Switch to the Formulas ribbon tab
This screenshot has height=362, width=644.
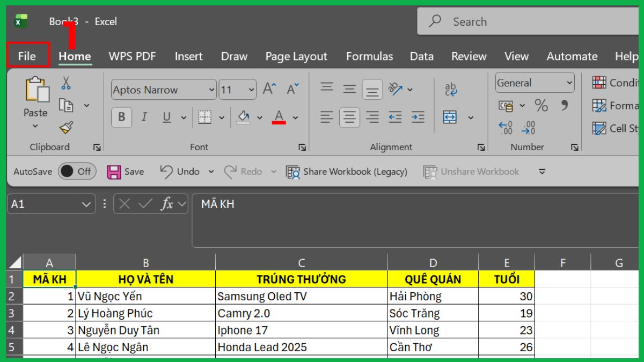coord(369,56)
